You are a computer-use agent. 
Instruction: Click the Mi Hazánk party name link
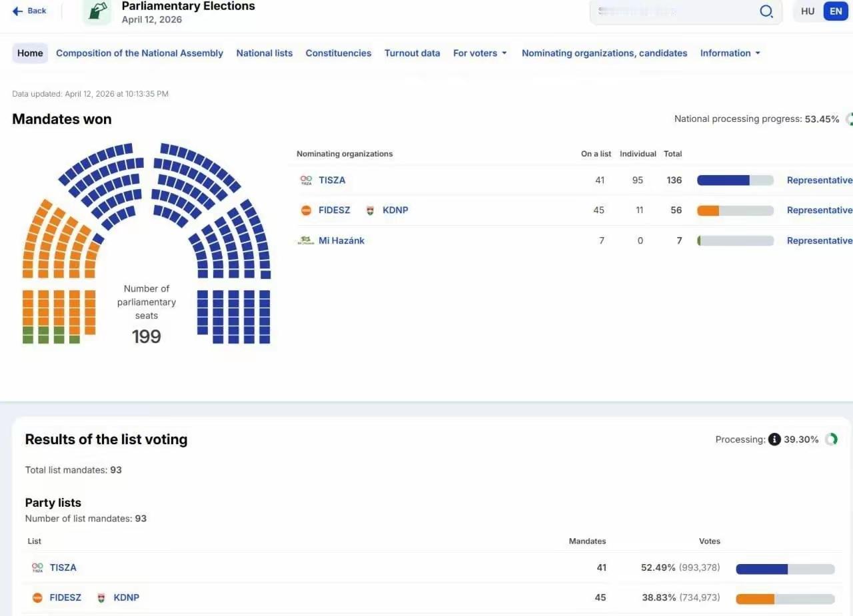point(341,240)
